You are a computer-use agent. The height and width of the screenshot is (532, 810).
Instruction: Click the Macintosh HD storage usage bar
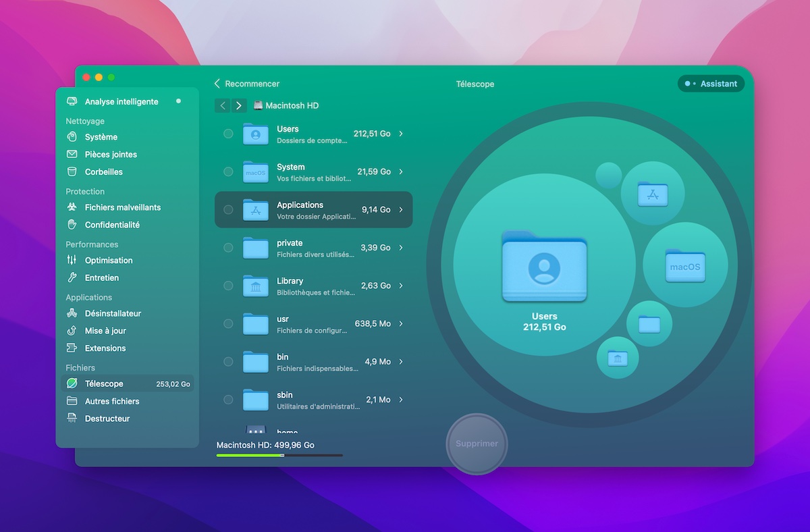pos(279,455)
